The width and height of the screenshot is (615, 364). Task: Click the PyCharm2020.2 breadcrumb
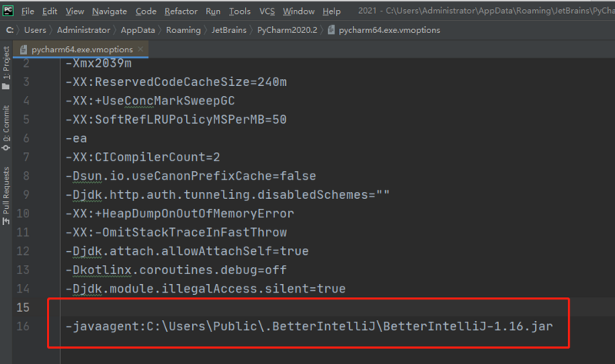pyautogui.click(x=287, y=30)
